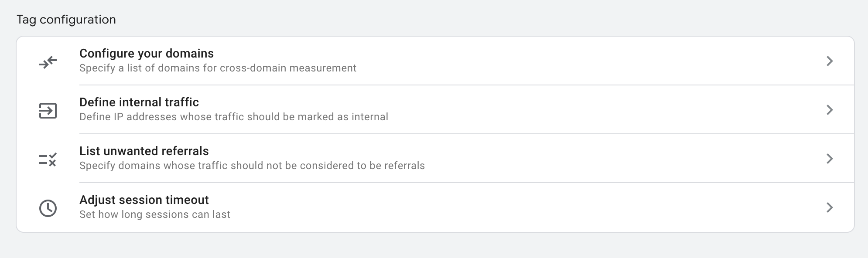The image size is (868, 258).
Task: Open the Configure your domains title
Action: (x=147, y=54)
